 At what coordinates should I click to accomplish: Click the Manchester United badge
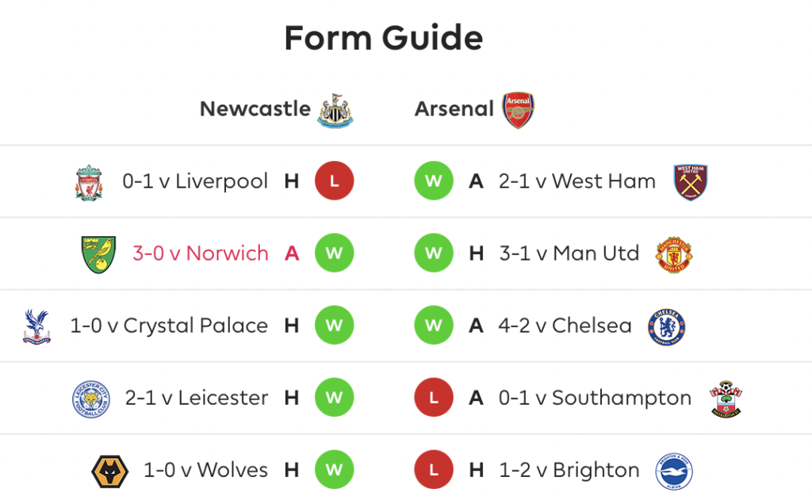point(674,254)
